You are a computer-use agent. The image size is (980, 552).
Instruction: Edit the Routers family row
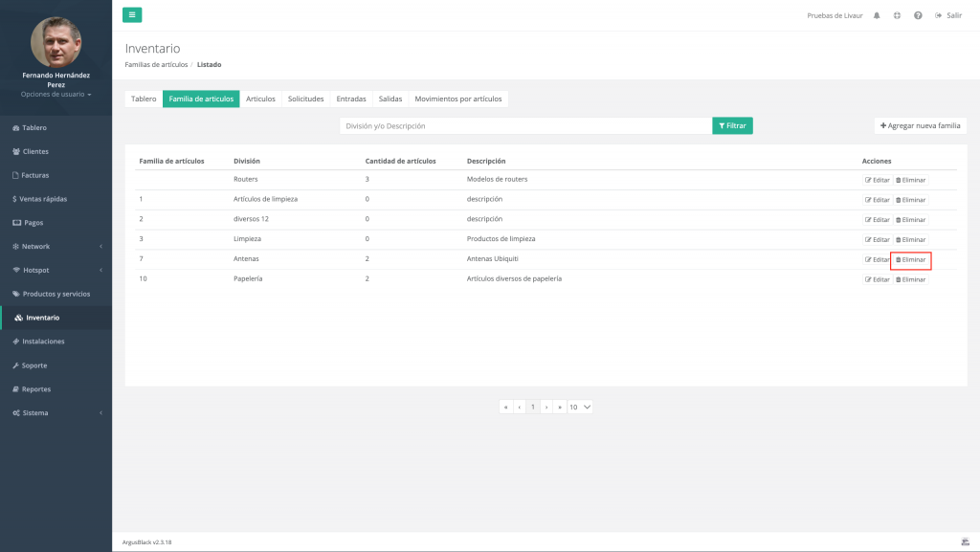tap(878, 180)
